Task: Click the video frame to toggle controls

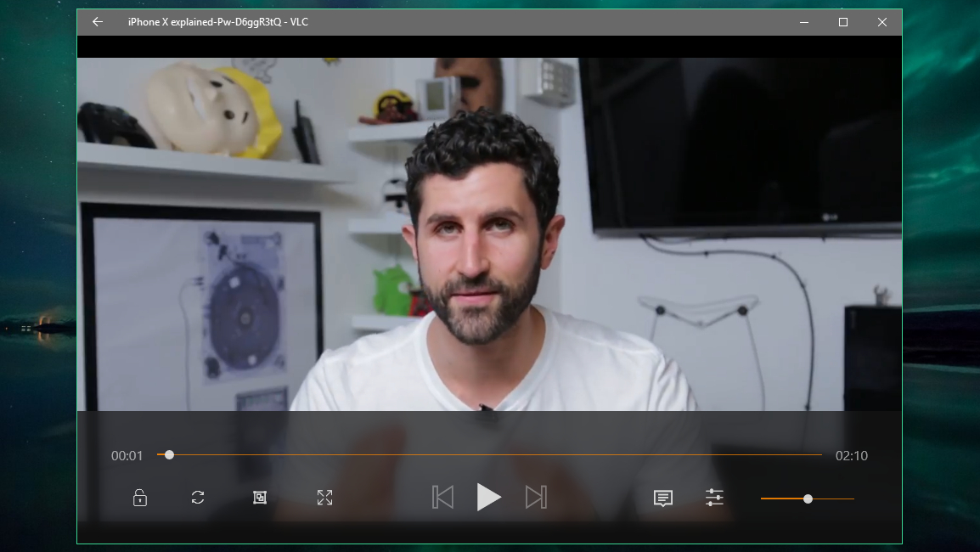Action: tap(489, 234)
